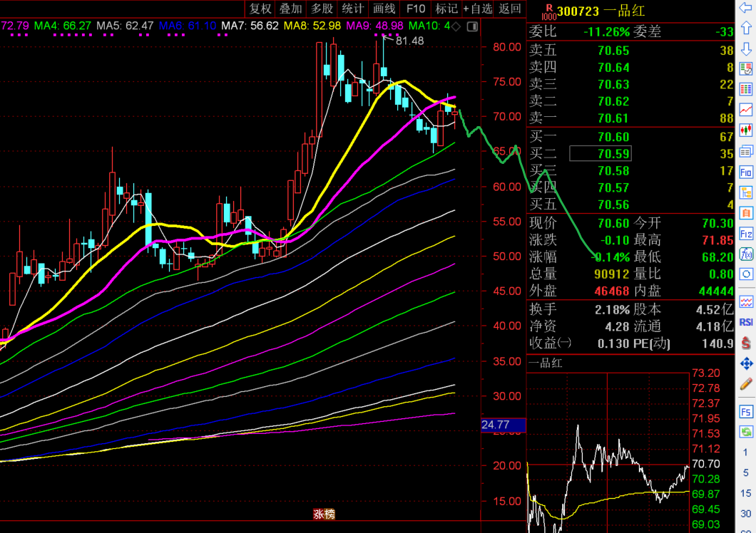The height and width of the screenshot is (533, 756).
Task: Click the 委比 -11.26% value
Action: 606,32
